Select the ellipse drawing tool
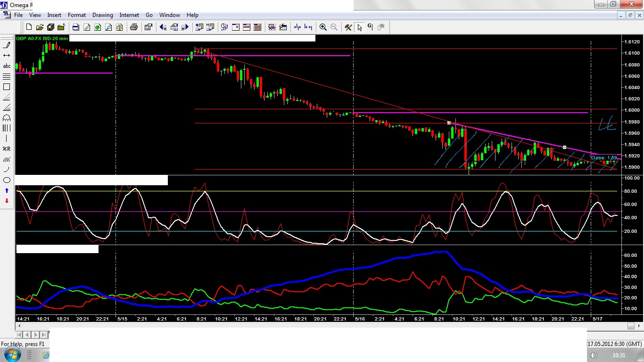 click(x=7, y=180)
